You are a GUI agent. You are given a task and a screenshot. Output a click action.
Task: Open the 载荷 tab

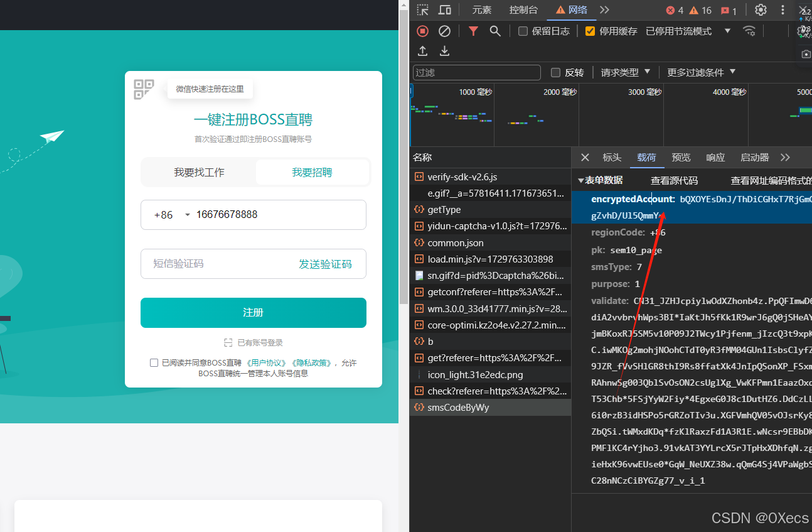[x=646, y=158]
